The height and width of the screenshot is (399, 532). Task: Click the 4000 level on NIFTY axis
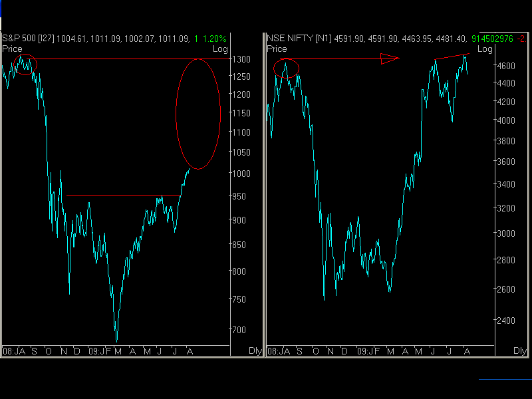(506, 120)
